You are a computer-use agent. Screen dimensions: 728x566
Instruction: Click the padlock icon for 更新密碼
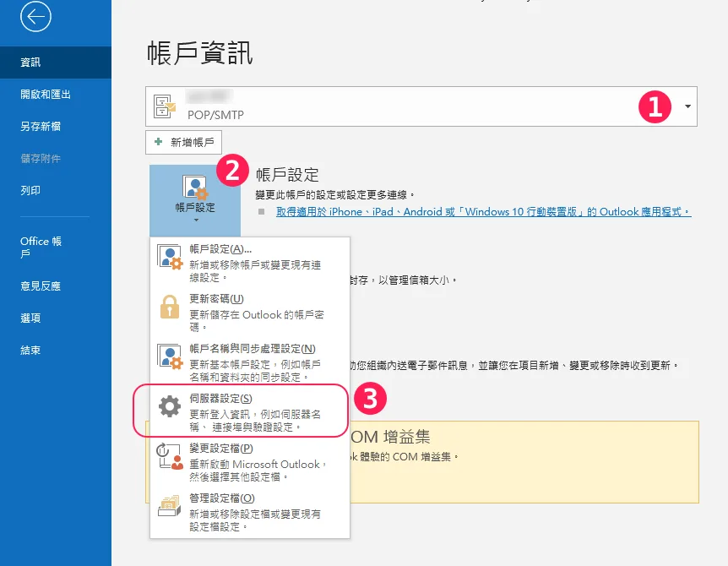click(170, 307)
